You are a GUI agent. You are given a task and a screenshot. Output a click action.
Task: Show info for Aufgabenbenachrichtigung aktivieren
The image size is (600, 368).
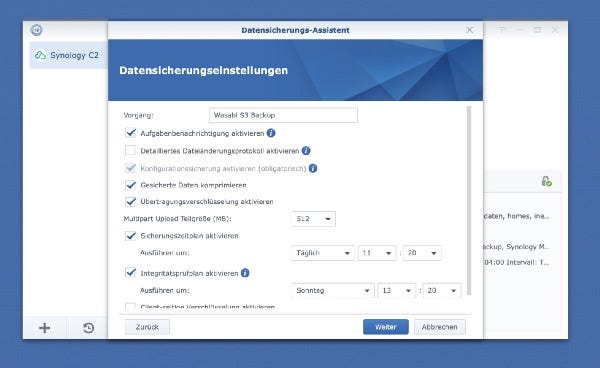271,133
